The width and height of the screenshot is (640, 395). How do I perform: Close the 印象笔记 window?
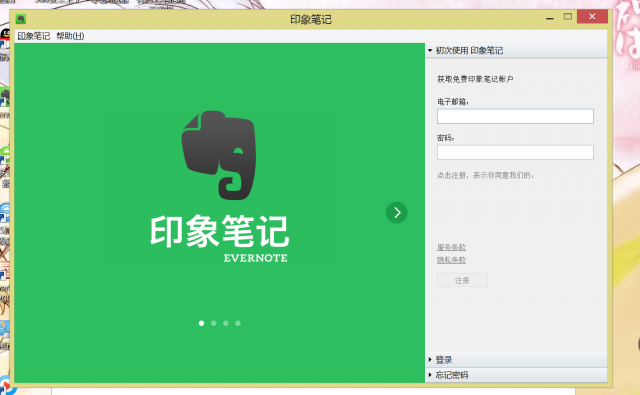click(592, 16)
